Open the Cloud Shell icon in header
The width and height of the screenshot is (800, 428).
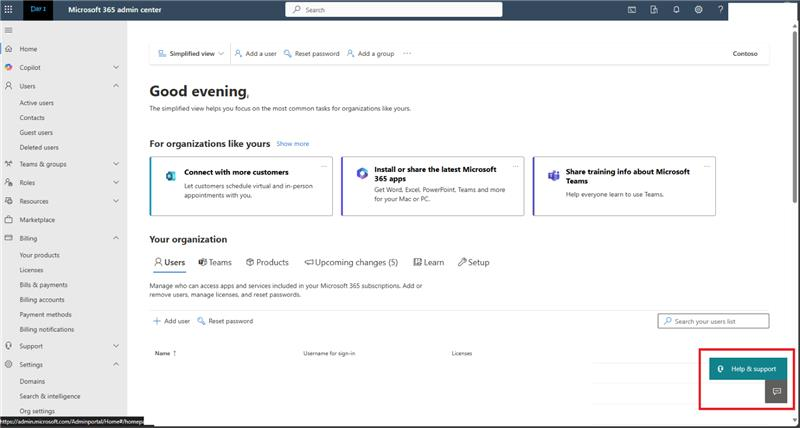point(632,10)
